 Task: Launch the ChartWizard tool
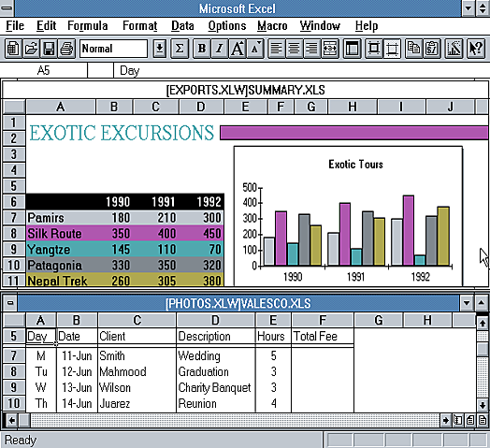454,49
